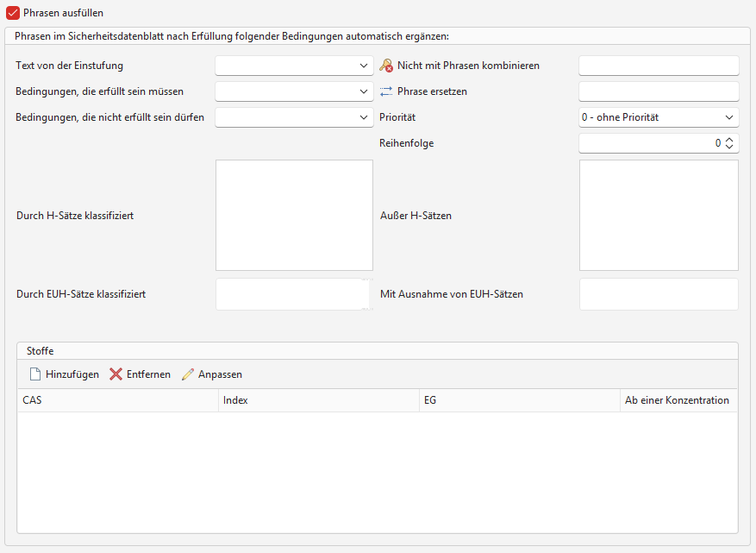Image resolution: width=756 pixels, height=553 pixels.
Task: Click the Mit Ausnahme von EUH-Sätzen field
Action: coord(659,294)
